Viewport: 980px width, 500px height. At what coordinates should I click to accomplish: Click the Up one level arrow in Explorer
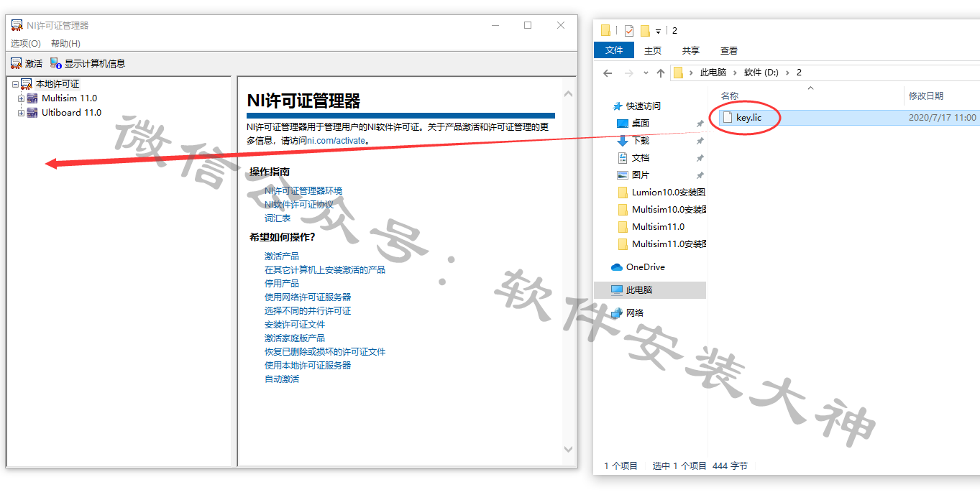661,73
